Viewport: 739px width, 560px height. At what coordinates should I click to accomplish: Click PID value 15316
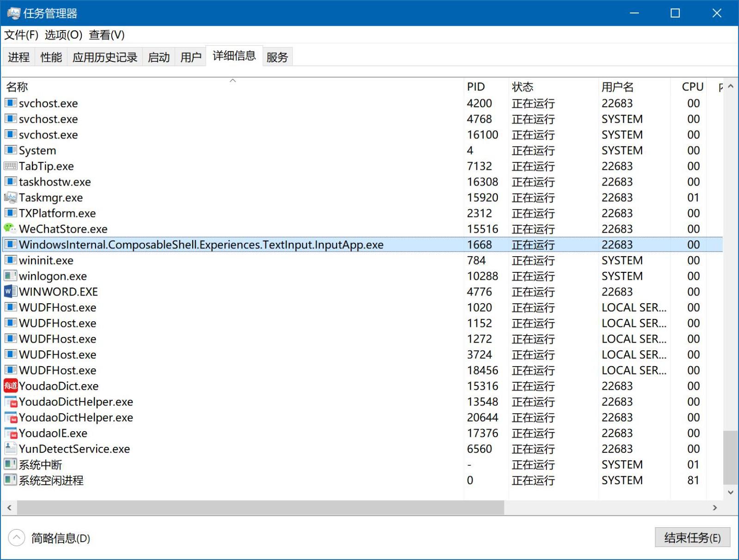[483, 386]
